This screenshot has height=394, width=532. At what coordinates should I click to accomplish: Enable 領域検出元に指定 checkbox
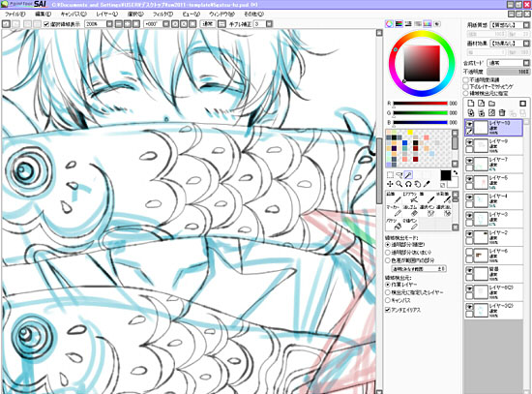pos(466,93)
